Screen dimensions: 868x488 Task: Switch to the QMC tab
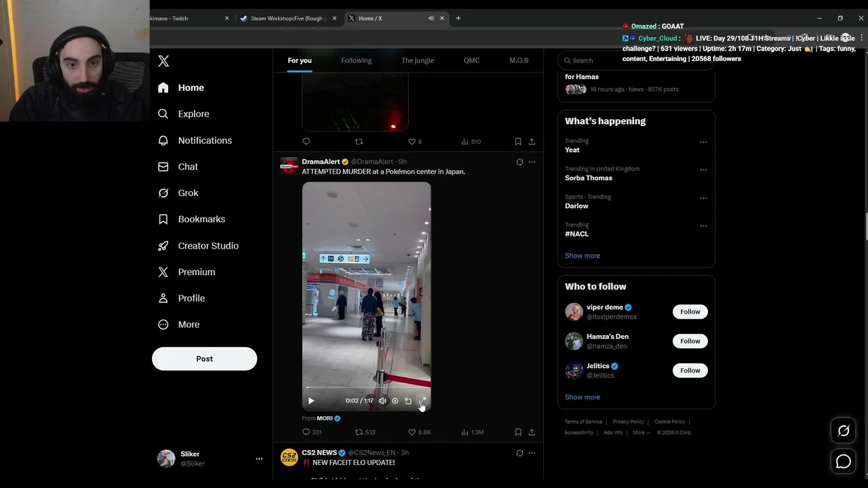tap(472, 60)
